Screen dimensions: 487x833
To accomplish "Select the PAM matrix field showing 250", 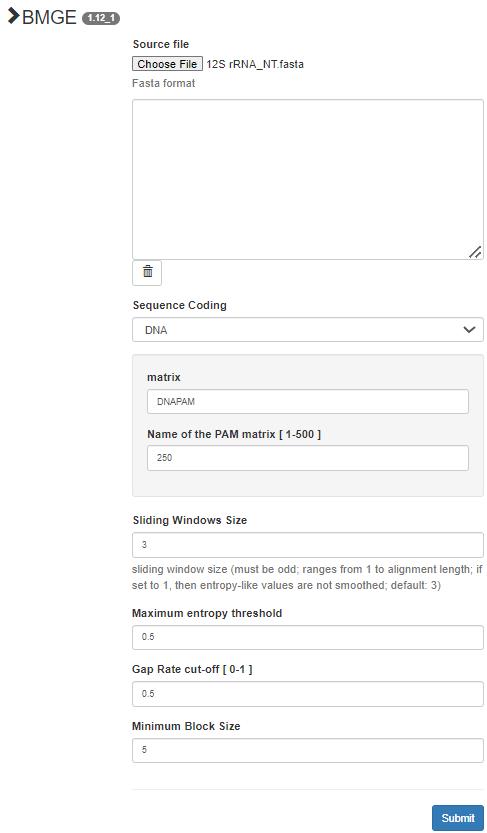I will tap(308, 458).
